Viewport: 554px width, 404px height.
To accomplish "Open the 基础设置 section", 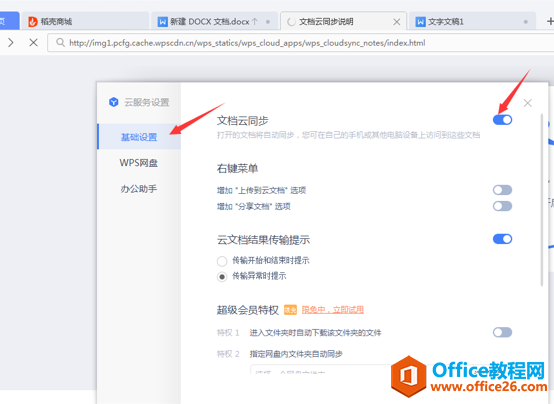I will 139,137.
